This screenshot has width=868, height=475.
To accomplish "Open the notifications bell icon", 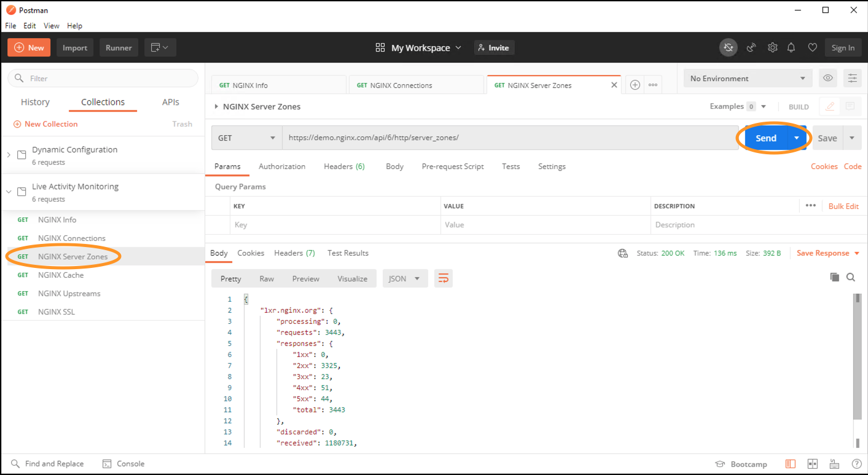I will (x=791, y=47).
